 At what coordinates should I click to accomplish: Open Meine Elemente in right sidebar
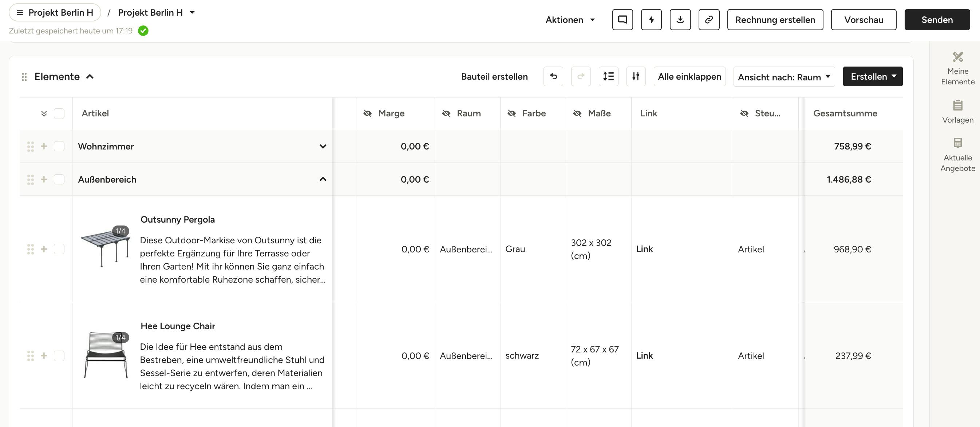(957, 68)
